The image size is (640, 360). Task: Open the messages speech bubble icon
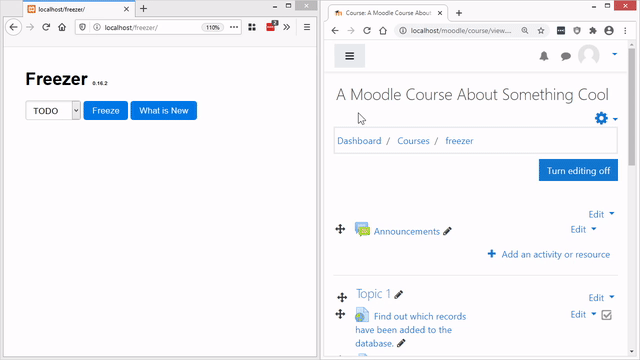566,56
